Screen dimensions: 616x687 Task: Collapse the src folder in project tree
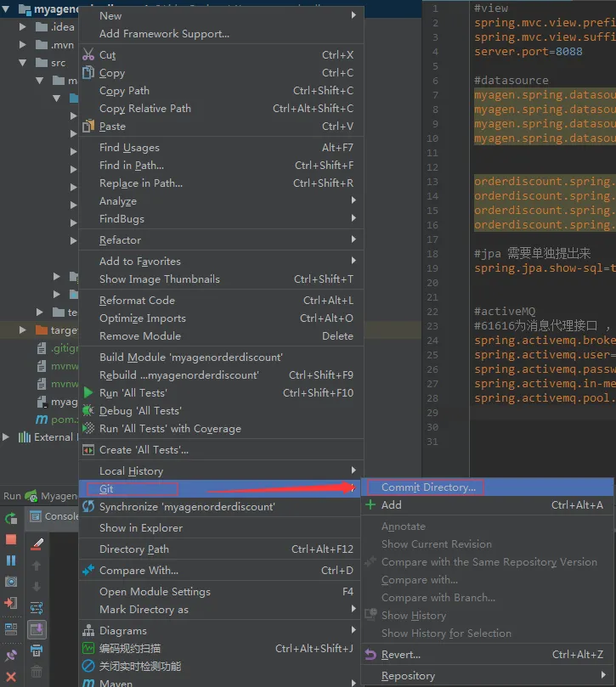[23, 63]
